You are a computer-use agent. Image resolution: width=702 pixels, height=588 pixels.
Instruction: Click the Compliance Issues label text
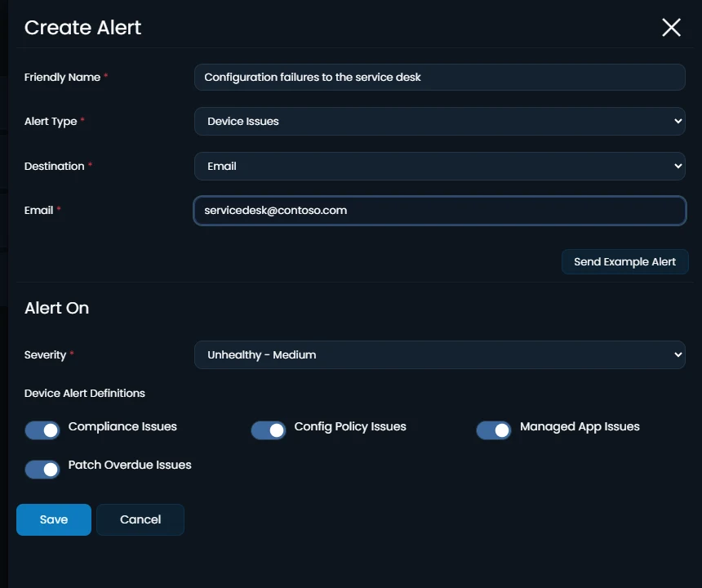click(122, 426)
